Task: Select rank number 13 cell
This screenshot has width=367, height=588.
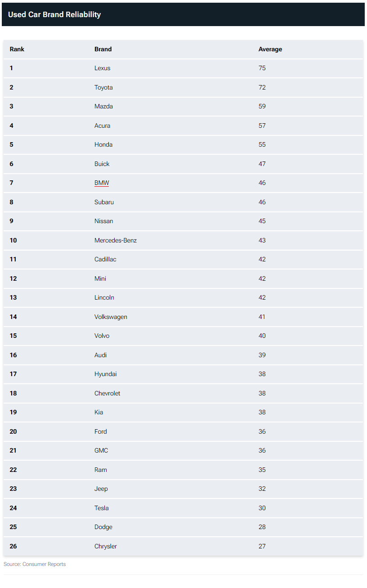Action: (x=13, y=297)
